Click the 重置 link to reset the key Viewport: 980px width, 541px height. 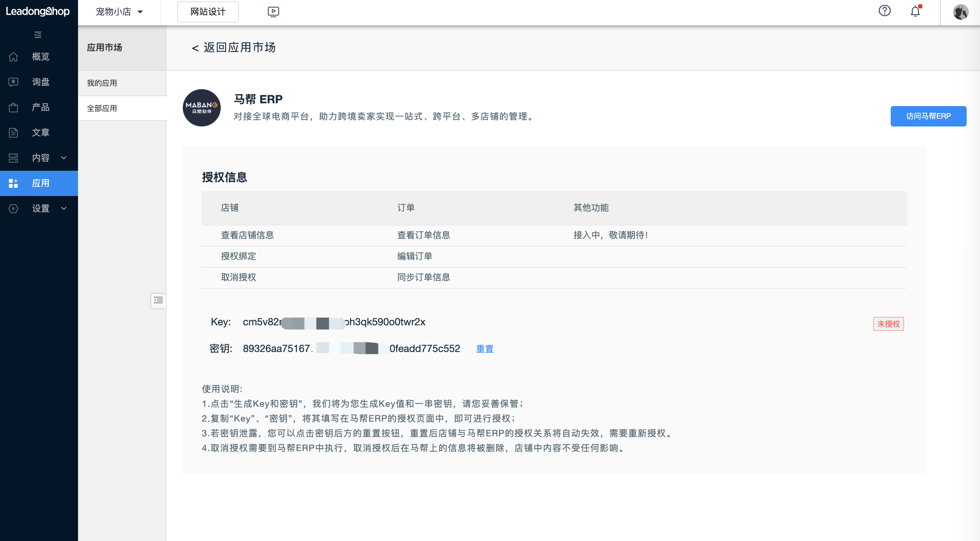click(x=485, y=348)
